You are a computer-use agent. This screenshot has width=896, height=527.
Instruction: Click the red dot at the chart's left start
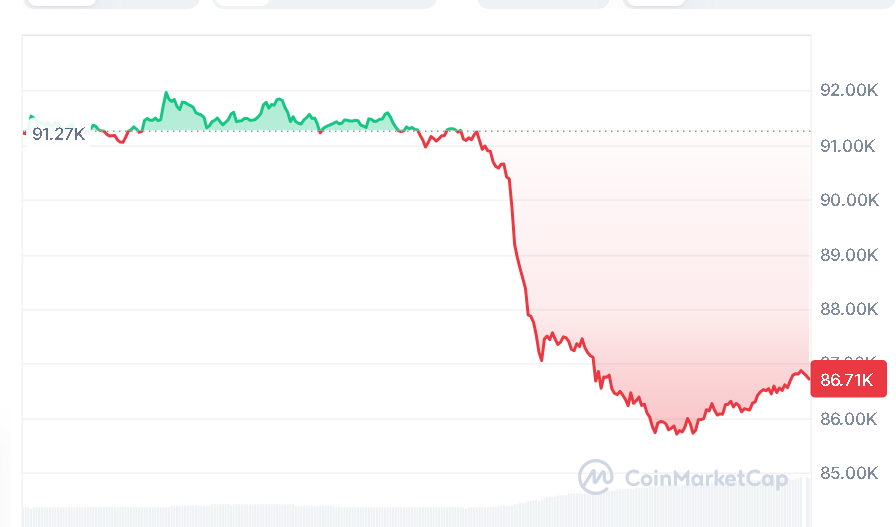coord(25,132)
